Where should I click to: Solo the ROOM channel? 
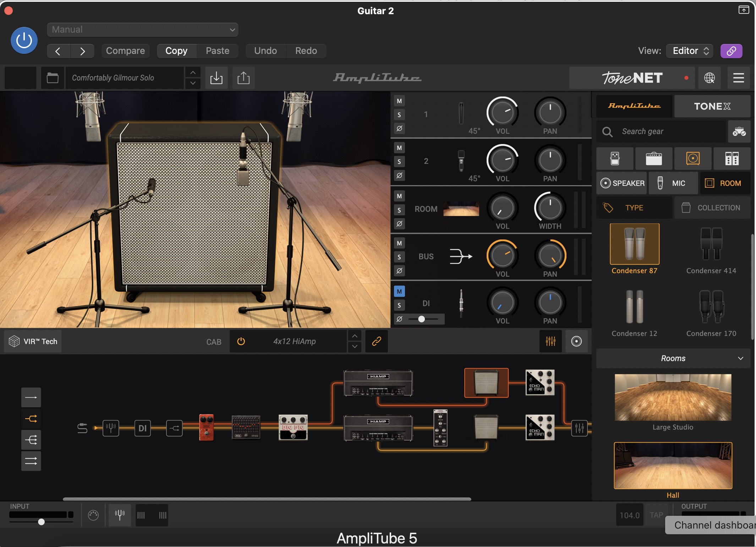point(399,210)
